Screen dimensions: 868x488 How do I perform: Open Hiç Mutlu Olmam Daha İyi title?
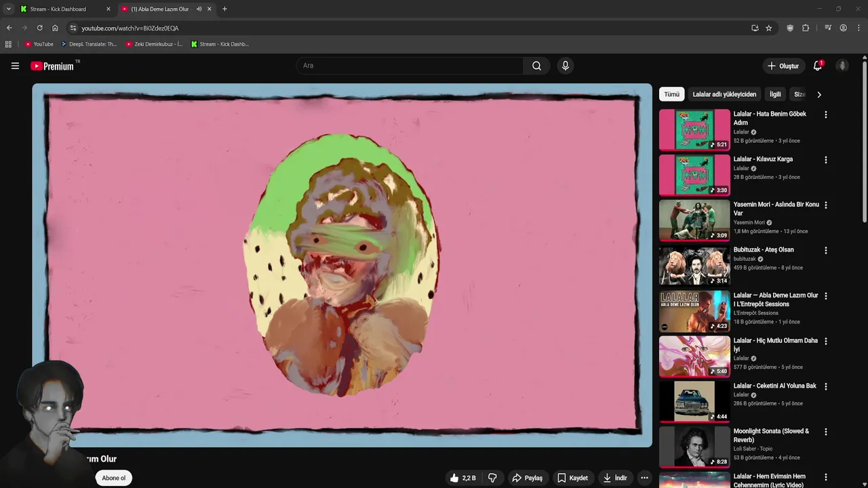point(776,345)
